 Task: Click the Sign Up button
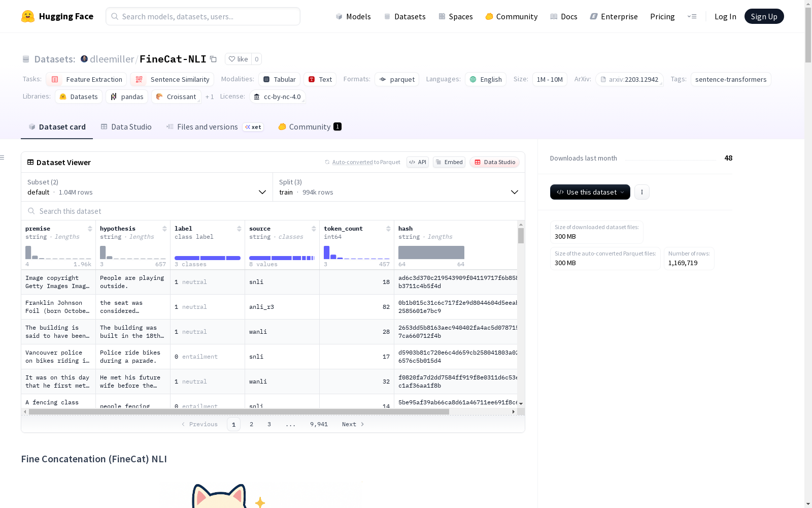point(764,16)
